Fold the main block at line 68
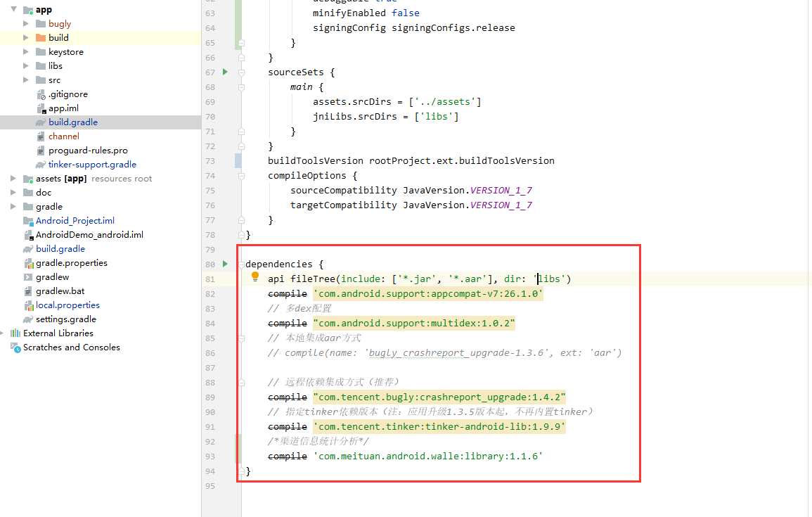 tap(241, 87)
